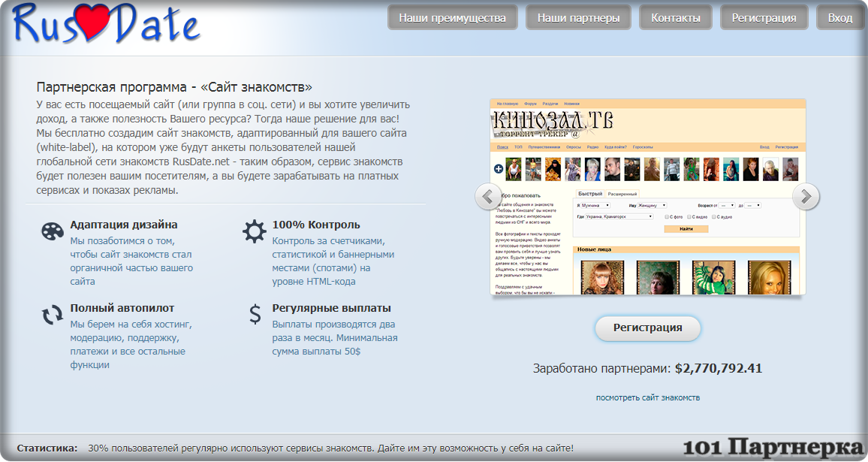Viewport: 868px width, 462px height.
Task: Advance the carousel with the right arrow
Action: [806, 196]
